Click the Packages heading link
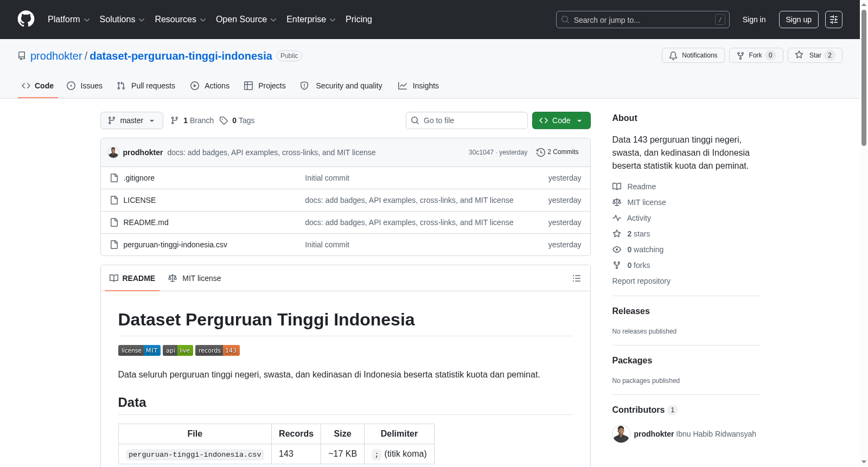This screenshot has width=868, height=467. click(x=632, y=360)
